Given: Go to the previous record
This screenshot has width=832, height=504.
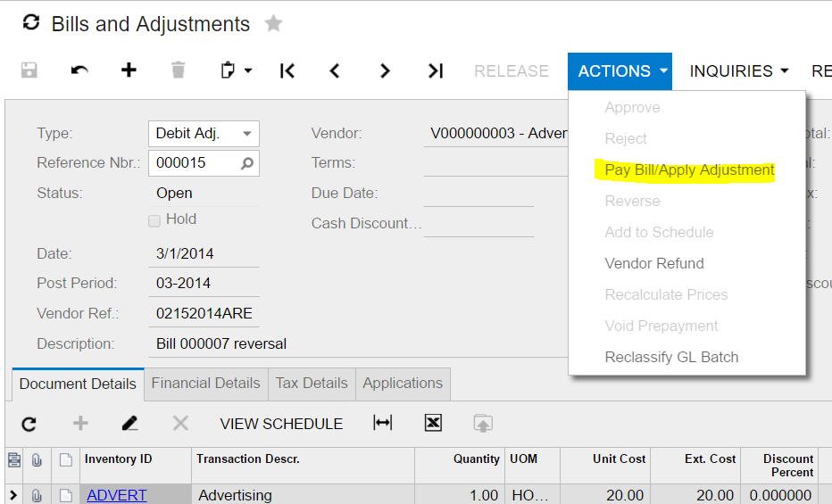Looking at the screenshot, I should pos(335,70).
